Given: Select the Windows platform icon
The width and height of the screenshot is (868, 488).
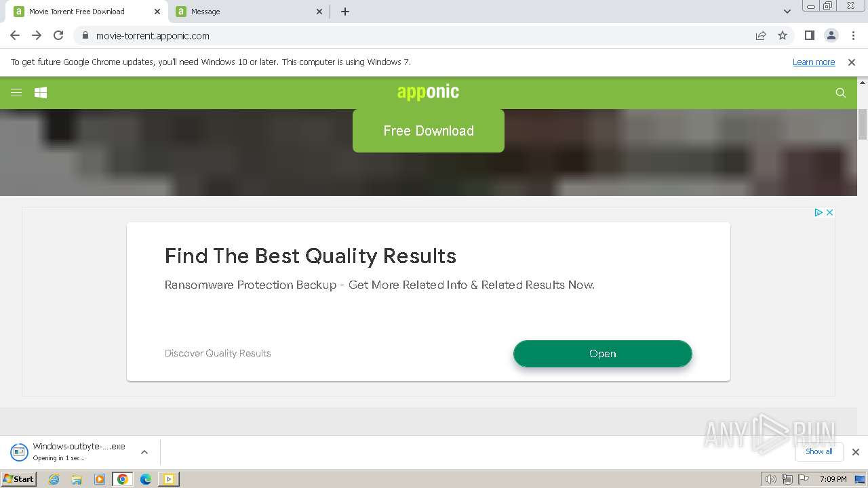Looking at the screenshot, I should pyautogui.click(x=41, y=93).
